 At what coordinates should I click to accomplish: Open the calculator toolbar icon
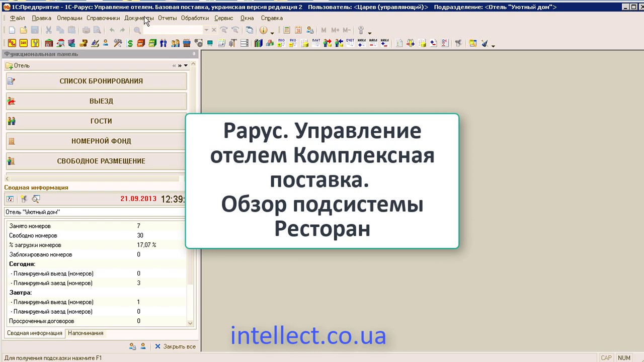(286, 30)
